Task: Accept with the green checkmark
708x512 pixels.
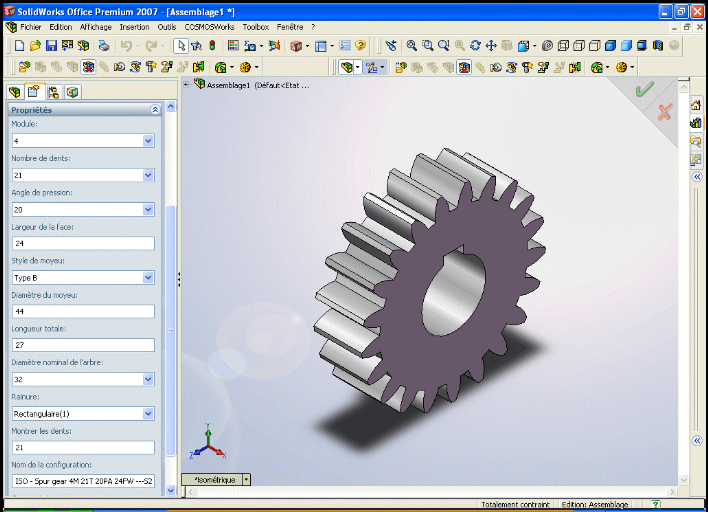Action: point(644,89)
